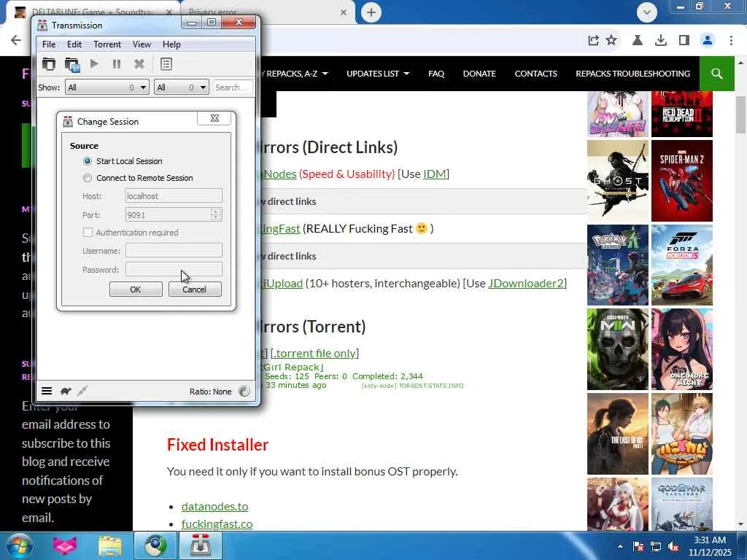
Task: Open Chrome downloads icon
Action: (661, 41)
